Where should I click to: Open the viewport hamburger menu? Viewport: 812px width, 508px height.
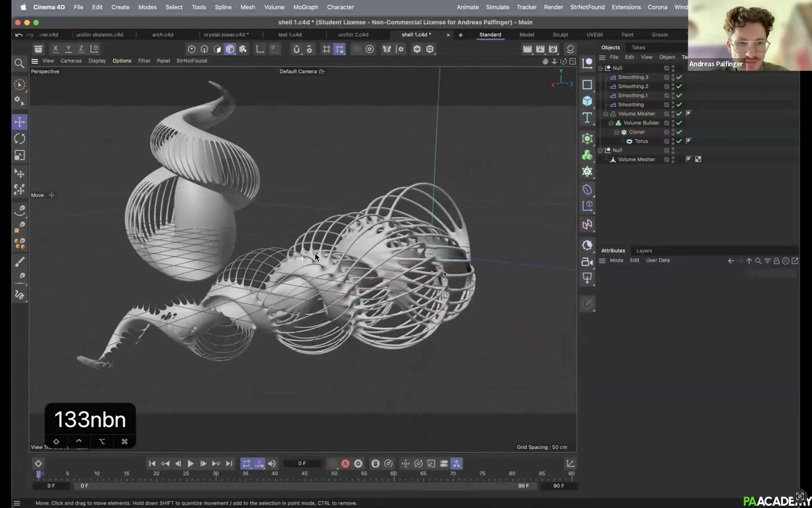click(35, 61)
